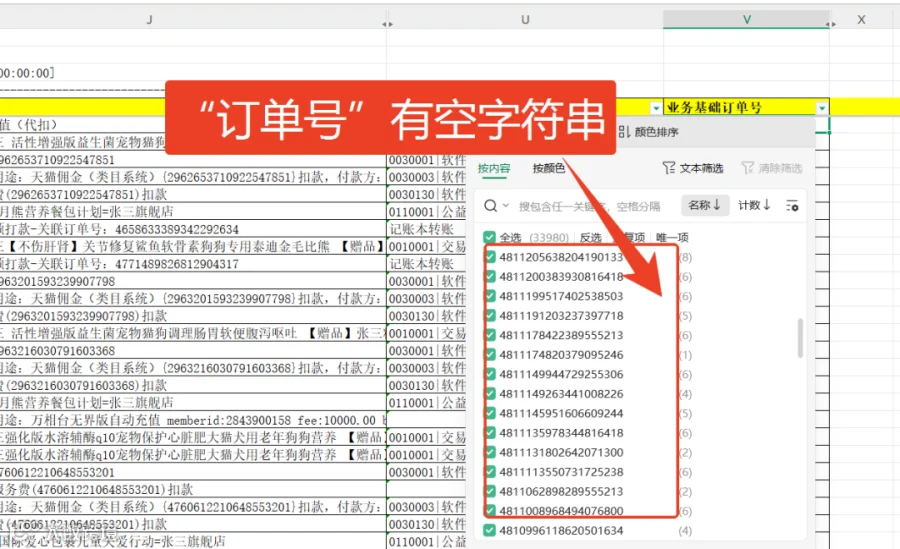Click first cell reading 月熊营养餐包计划=张三旗舰店
900x549 pixels.
click(x=193, y=211)
